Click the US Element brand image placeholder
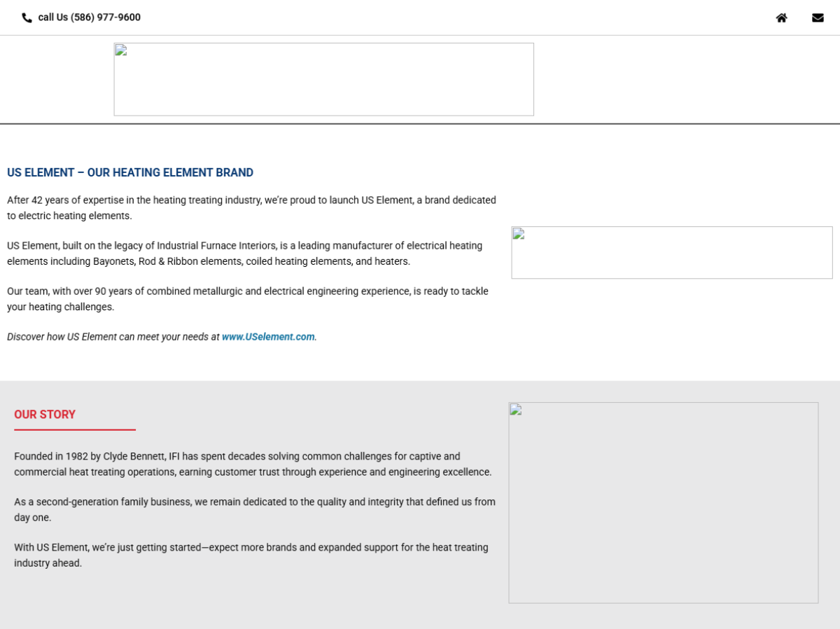The height and width of the screenshot is (629, 840). click(x=672, y=252)
